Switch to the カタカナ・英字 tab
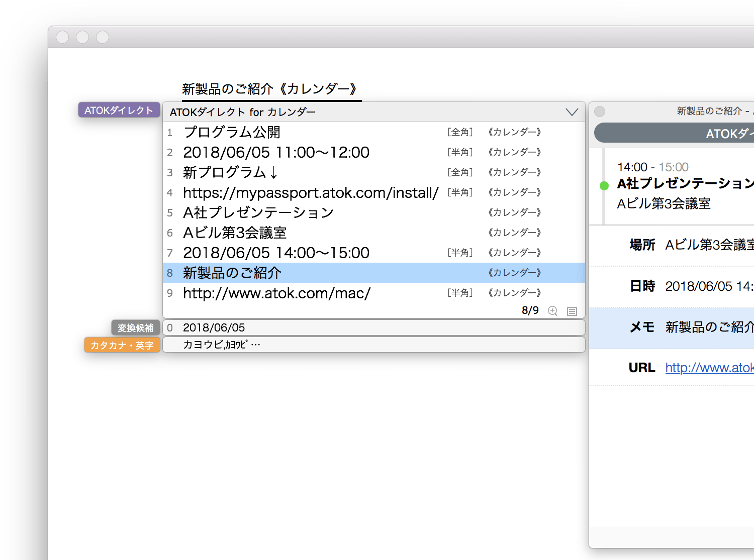The width and height of the screenshot is (754, 560). [x=122, y=345]
